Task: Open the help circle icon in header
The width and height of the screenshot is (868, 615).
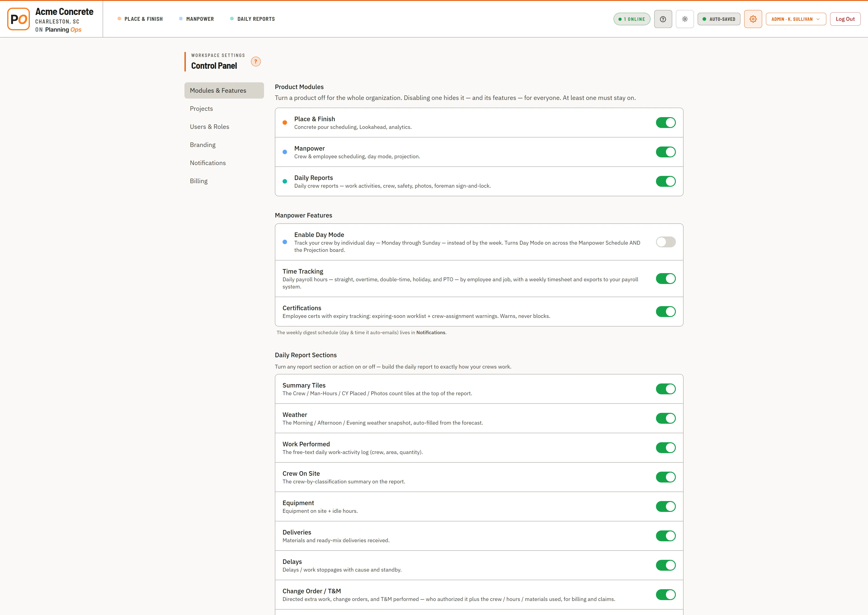Action: click(663, 19)
